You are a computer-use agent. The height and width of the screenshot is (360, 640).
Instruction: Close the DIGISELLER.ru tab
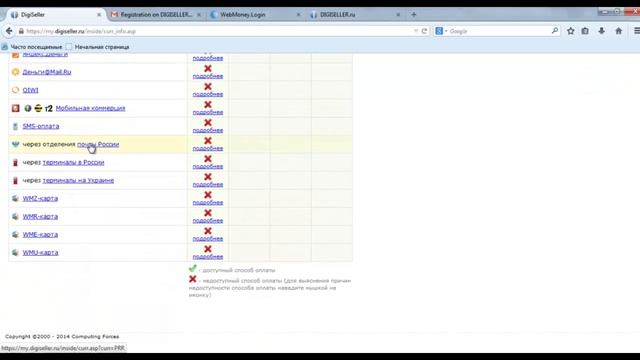click(x=398, y=15)
